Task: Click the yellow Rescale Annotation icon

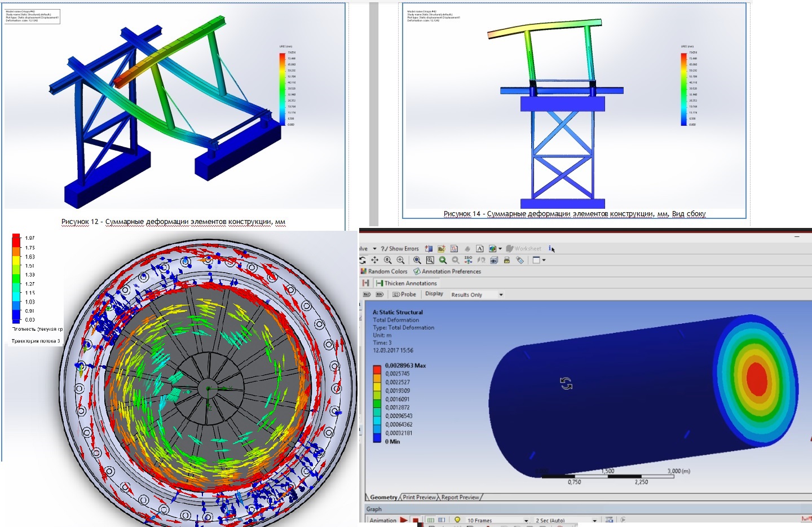Action: (x=507, y=260)
